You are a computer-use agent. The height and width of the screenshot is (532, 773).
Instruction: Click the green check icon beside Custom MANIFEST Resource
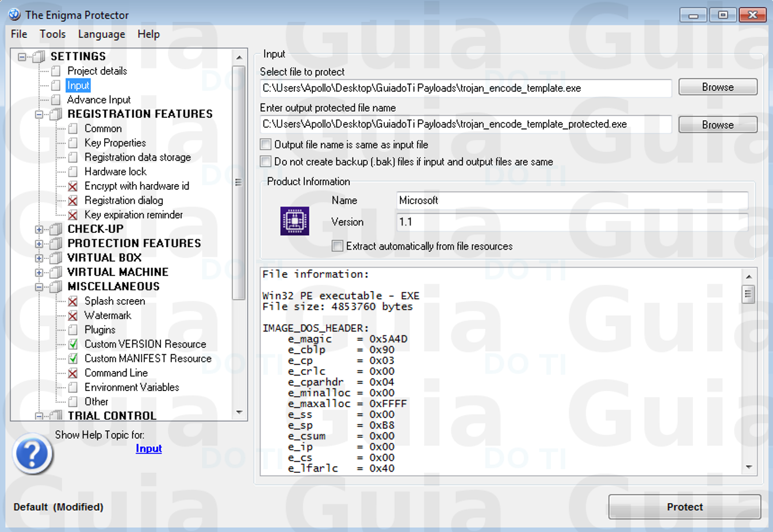[73, 359]
